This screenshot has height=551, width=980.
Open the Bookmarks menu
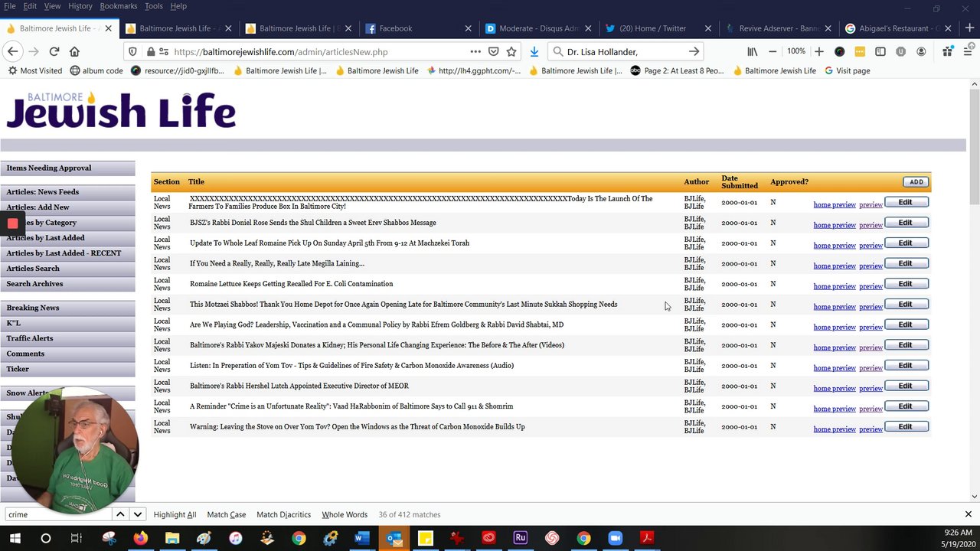(119, 6)
